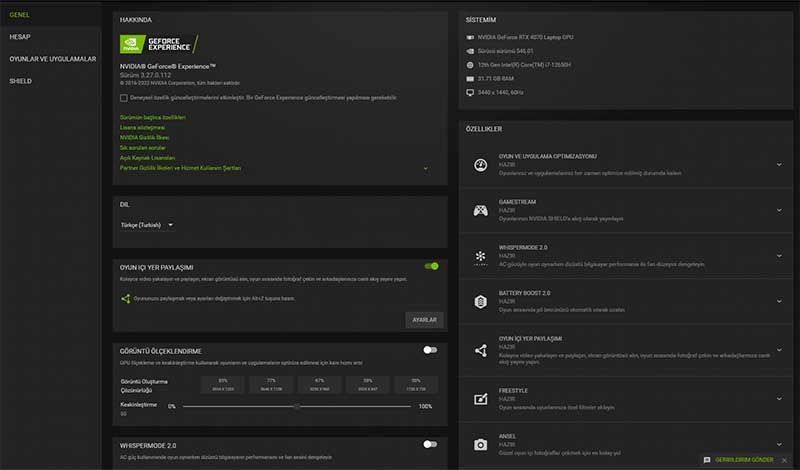Click the Freestyle brush icon
The width and height of the screenshot is (800, 470).
click(x=481, y=399)
